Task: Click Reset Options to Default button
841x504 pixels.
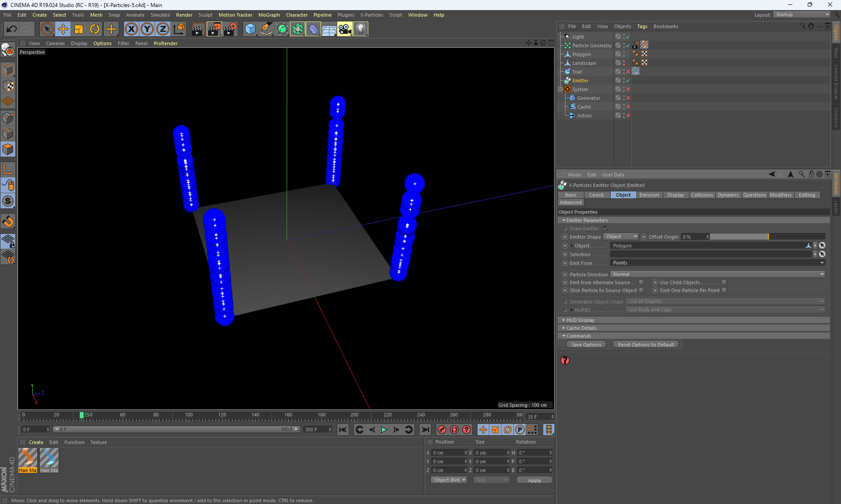Action: coord(646,345)
